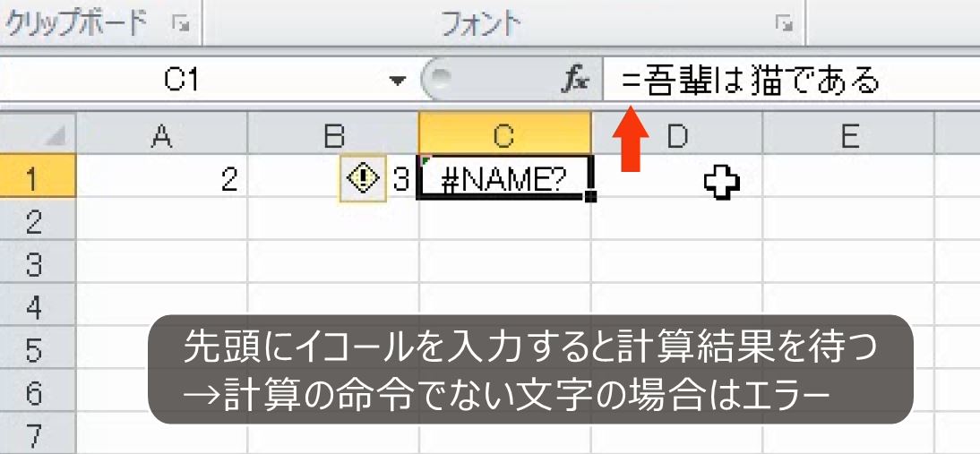This screenshot has height=454, width=980.
Task: Select row 3 header
Action: tap(38, 262)
